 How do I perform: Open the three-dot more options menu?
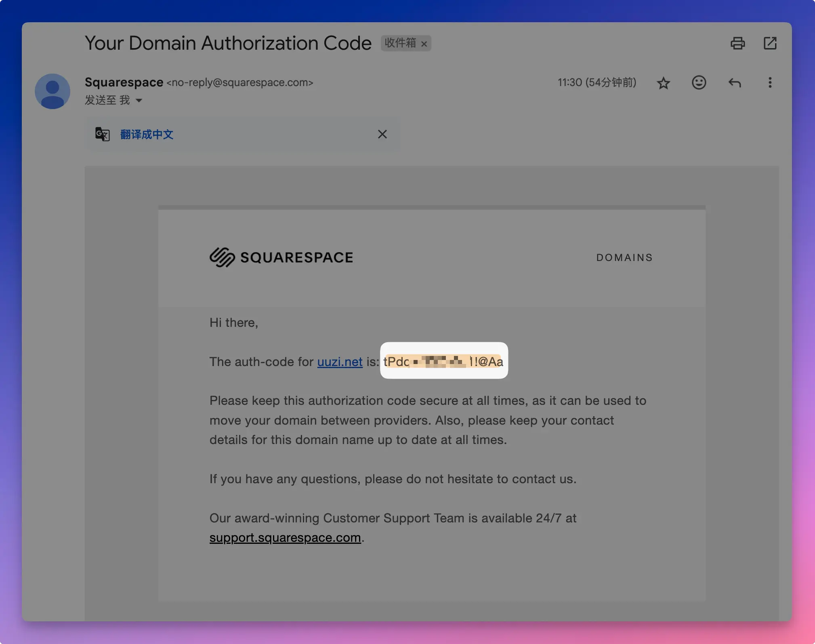[770, 82]
